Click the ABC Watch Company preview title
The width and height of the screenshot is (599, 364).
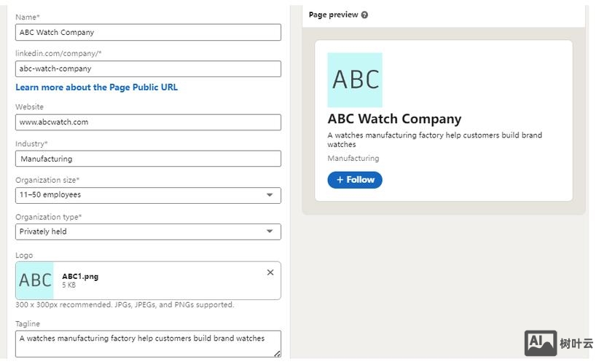click(x=394, y=119)
